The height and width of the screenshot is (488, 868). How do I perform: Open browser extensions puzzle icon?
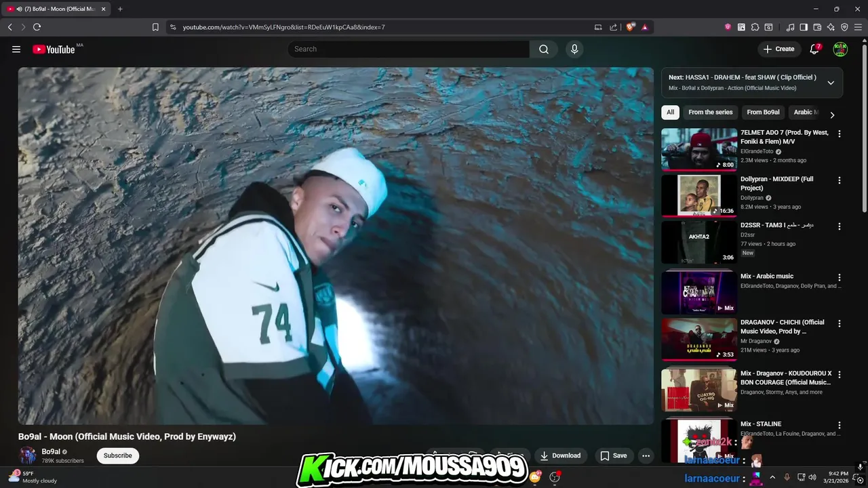[755, 27]
